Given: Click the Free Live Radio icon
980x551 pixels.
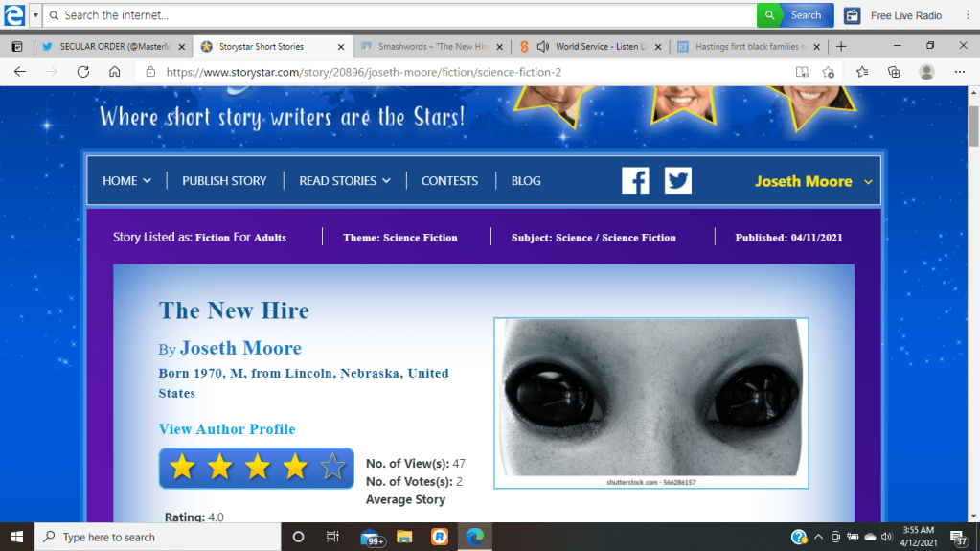Looking at the screenshot, I should point(852,15).
